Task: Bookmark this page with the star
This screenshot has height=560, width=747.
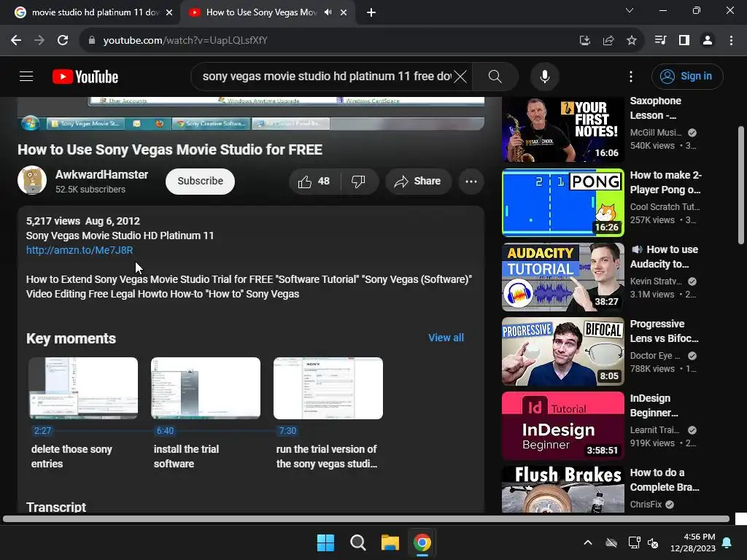Action: (631, 41)
